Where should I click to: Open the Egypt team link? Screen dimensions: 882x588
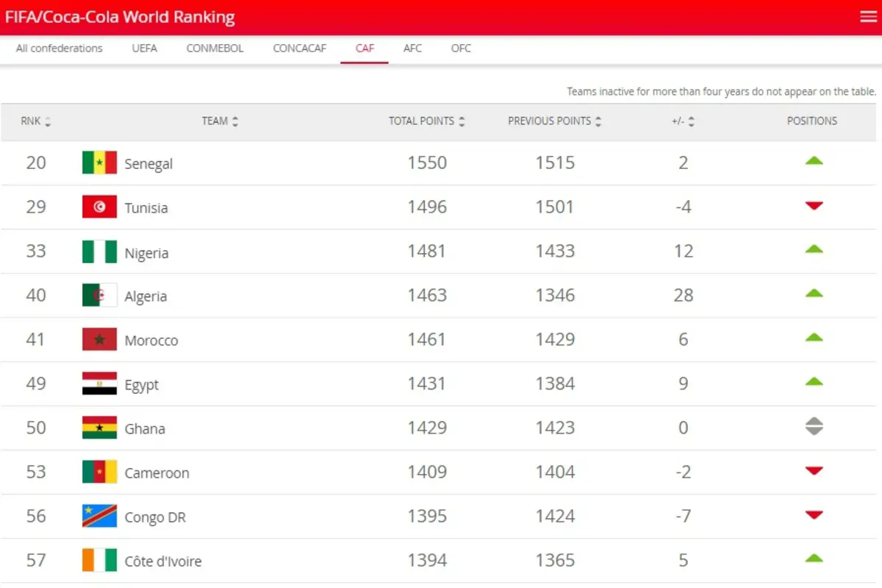click(142, 384)
